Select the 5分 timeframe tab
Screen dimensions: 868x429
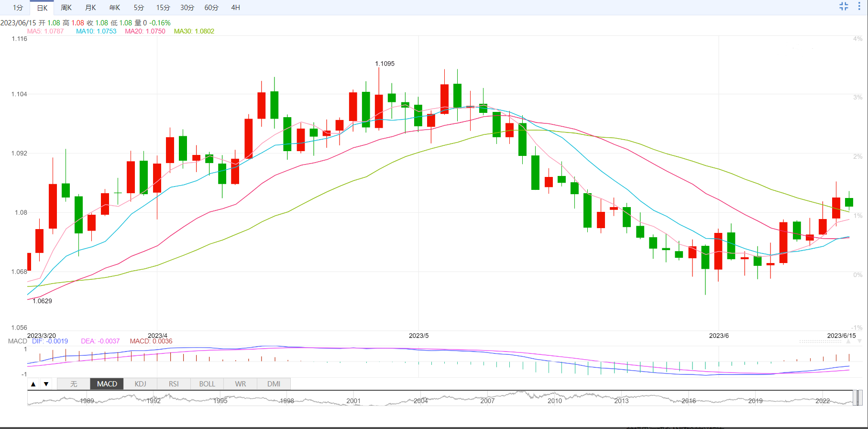coord(139,8)
